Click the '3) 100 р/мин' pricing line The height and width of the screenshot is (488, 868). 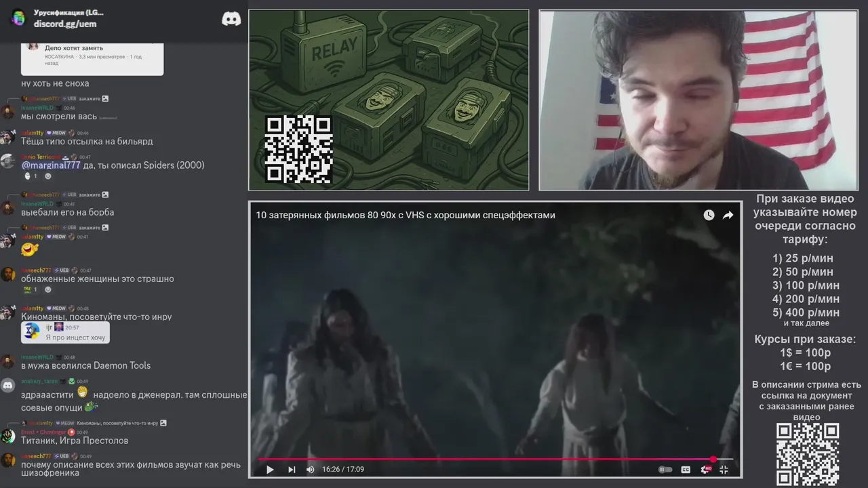pyautogui.click(x=806, y=285)
